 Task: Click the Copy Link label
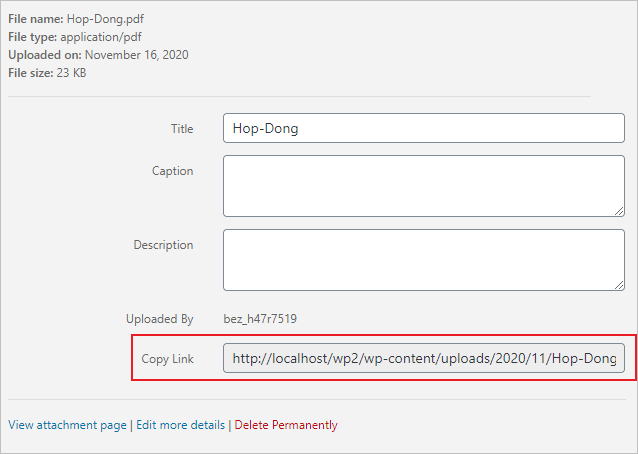167,359
